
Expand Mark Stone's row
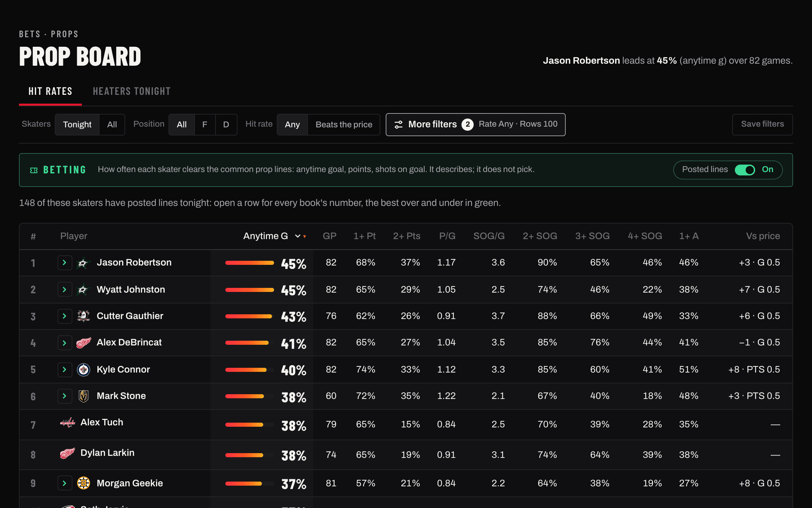(65, 396)
